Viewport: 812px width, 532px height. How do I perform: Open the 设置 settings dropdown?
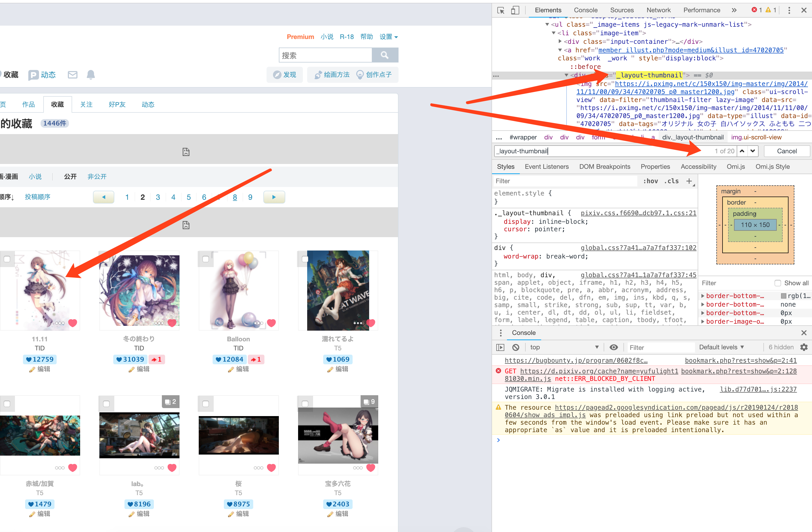389,37
